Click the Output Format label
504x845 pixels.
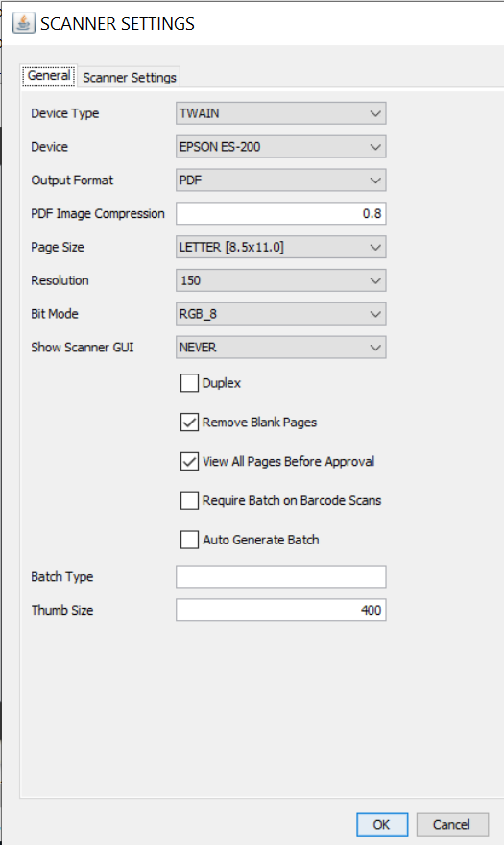tap(72, 180)
